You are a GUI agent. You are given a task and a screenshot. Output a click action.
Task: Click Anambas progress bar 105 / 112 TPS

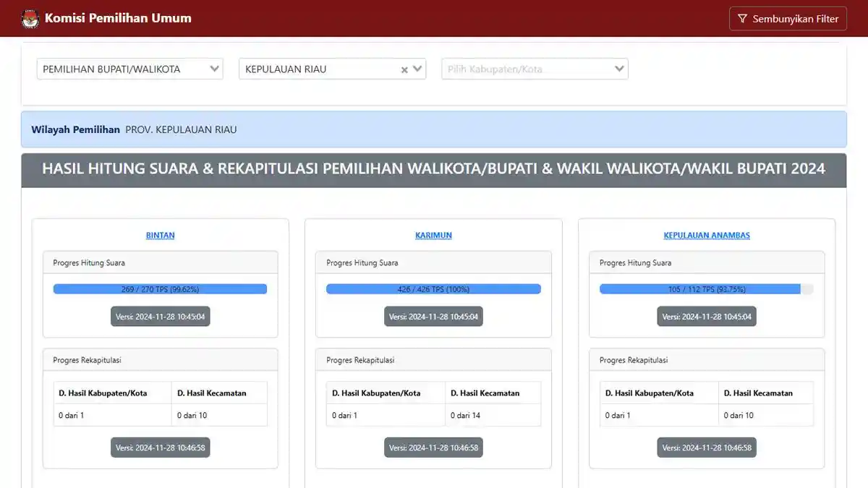[707, 289]
